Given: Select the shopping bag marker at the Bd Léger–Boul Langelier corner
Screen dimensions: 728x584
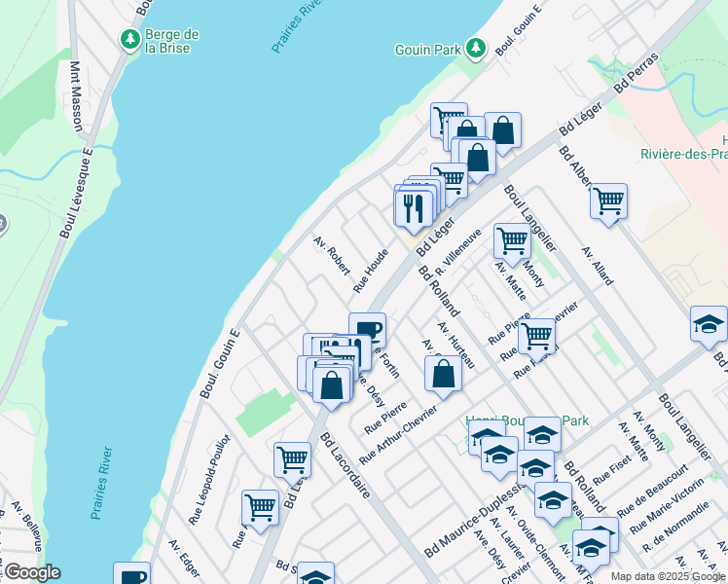Looking at the screenshot, I should tap(503, 130).
